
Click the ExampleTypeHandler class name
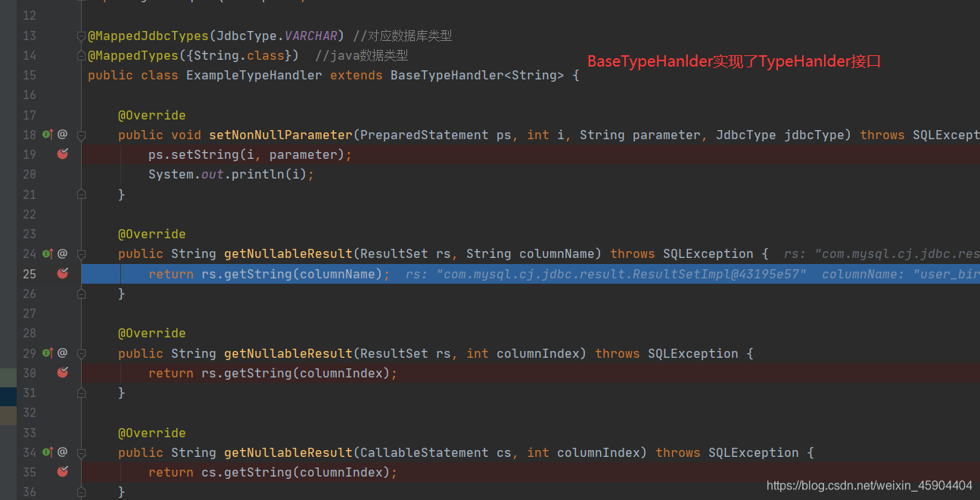(254, 75)
